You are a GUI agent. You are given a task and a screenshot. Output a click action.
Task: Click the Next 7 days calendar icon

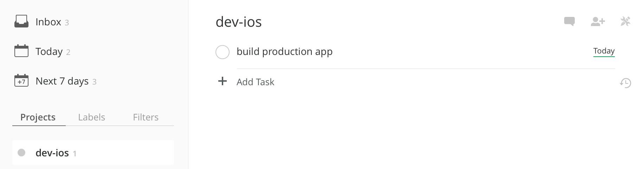(21, 81)
